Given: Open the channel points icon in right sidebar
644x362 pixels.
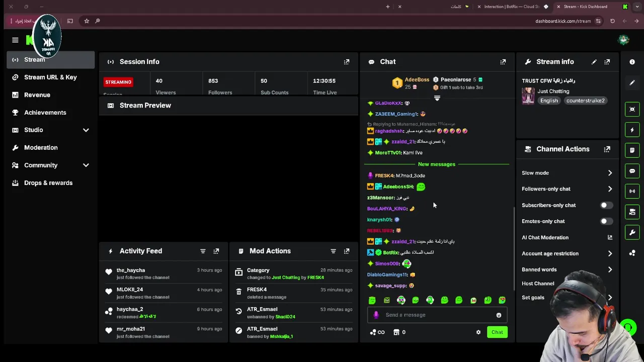Looking at the screenshot, I should pyautogui.click(x=632, y=253).
